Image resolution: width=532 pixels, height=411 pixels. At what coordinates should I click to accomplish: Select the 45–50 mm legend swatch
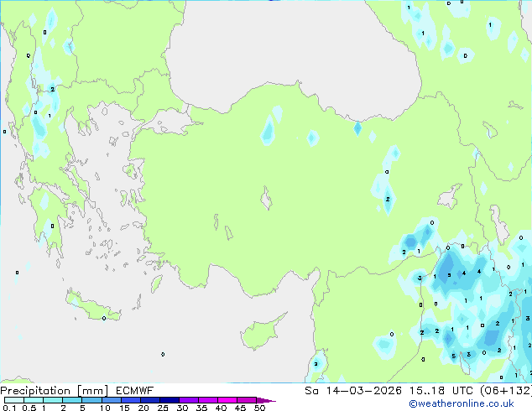247,400
